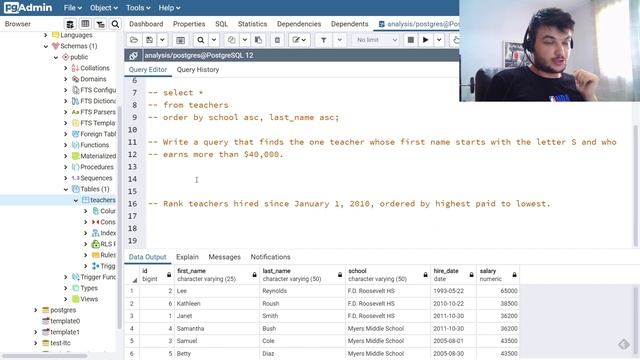Switch to the SQL tab

pos(222,24)
